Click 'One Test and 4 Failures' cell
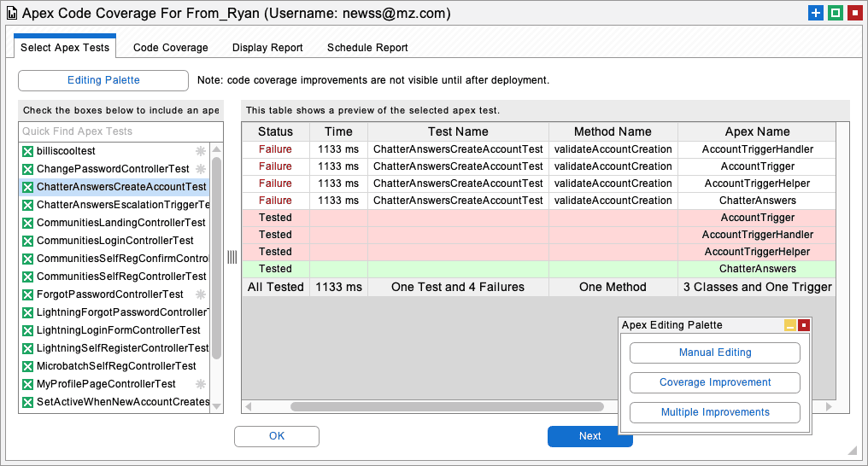This screenshot has height=466, width=868. [458, 287]
